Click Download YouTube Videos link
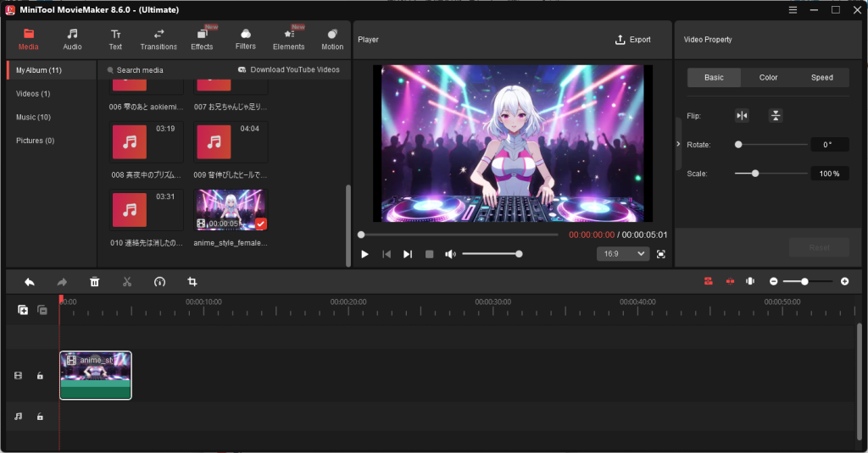Screen dimensions: 868x453 [289, 69]
